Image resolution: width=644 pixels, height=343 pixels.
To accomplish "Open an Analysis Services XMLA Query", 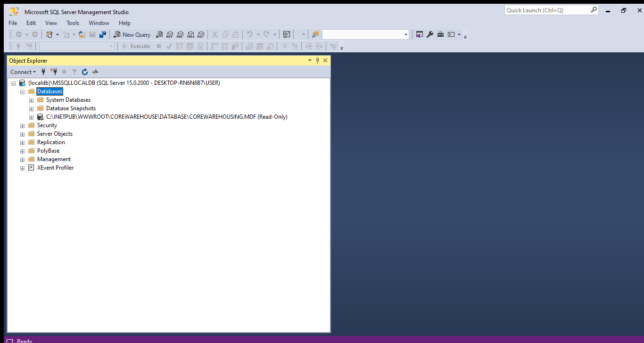I will pyautogui.click(x=190, y=34).
